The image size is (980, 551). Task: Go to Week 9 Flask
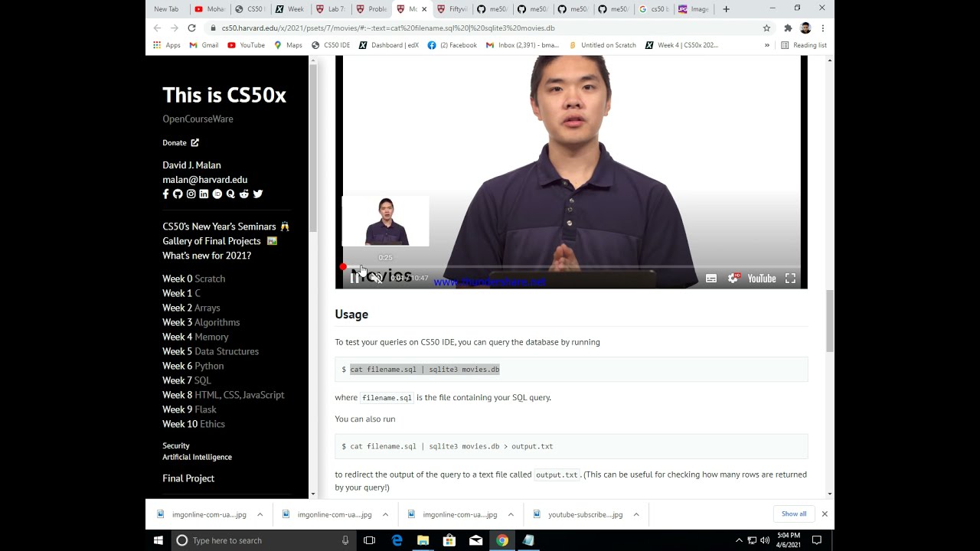tap(189, 409)
